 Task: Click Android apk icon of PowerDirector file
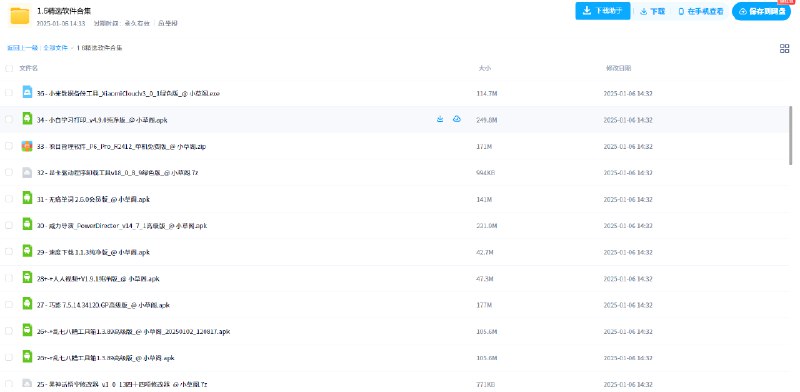point(27,225)
